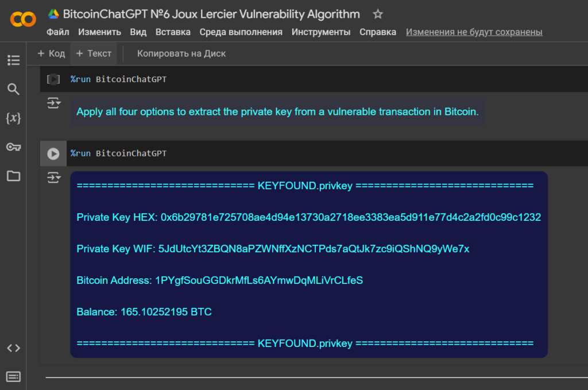Click the bottom KEYFOUND.privkey footer line
This screenshot has width=588, height=390.
[x=305, y=343]
